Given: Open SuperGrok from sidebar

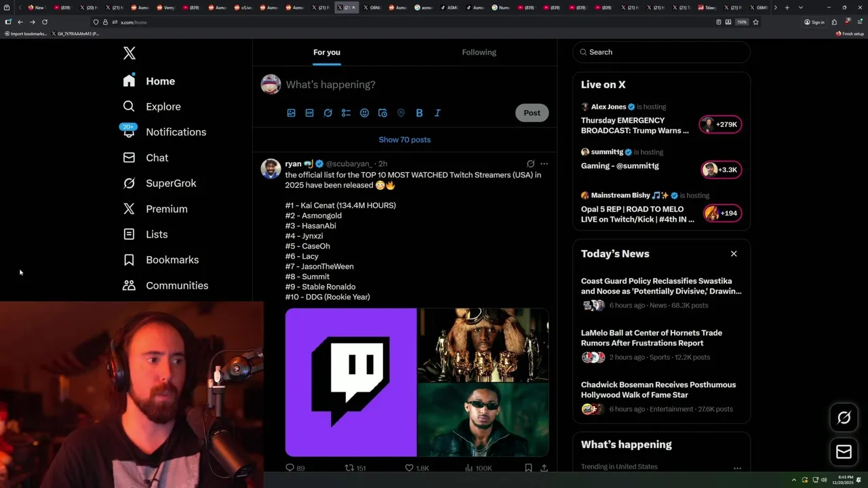Looking at the screenshot, I should click(159, 183).
